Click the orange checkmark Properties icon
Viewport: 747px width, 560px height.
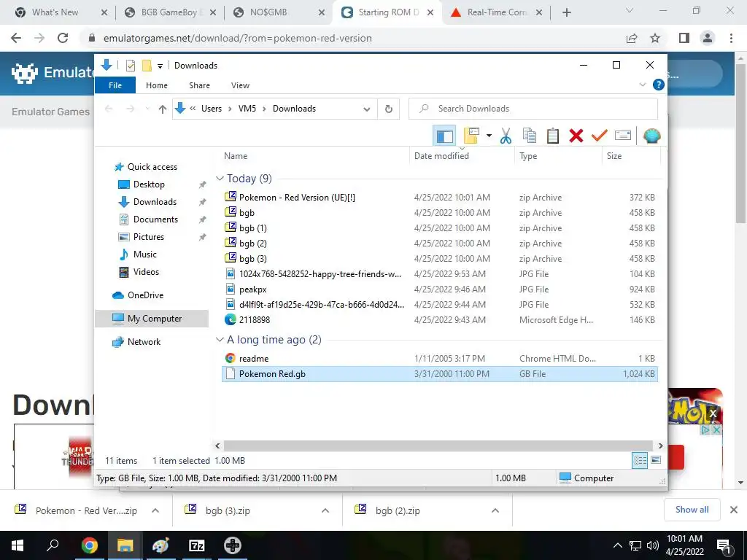tap(599, 136)
